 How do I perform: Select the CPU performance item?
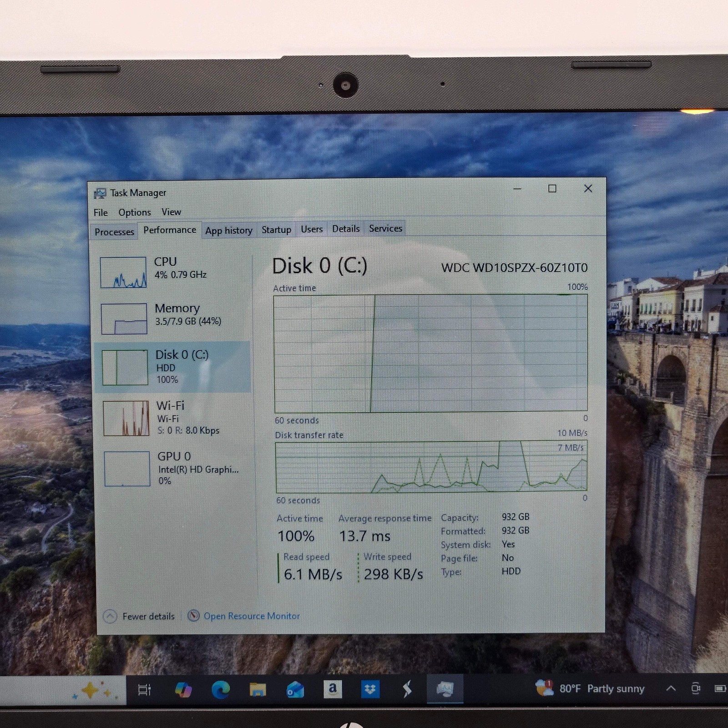tap(173, 272)
